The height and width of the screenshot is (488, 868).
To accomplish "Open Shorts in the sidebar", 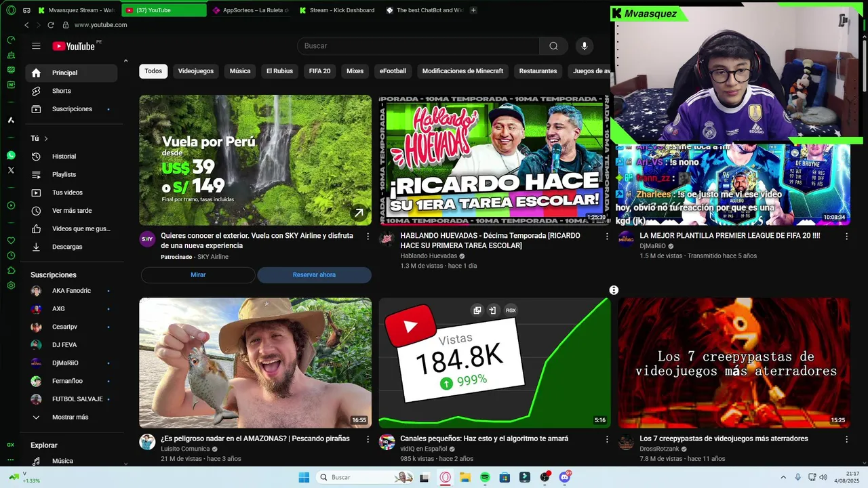I will (x=71, y=91).
